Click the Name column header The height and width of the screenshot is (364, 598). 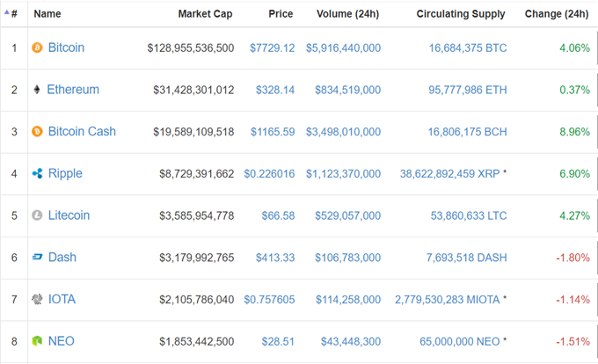click(x=47, y=14)
